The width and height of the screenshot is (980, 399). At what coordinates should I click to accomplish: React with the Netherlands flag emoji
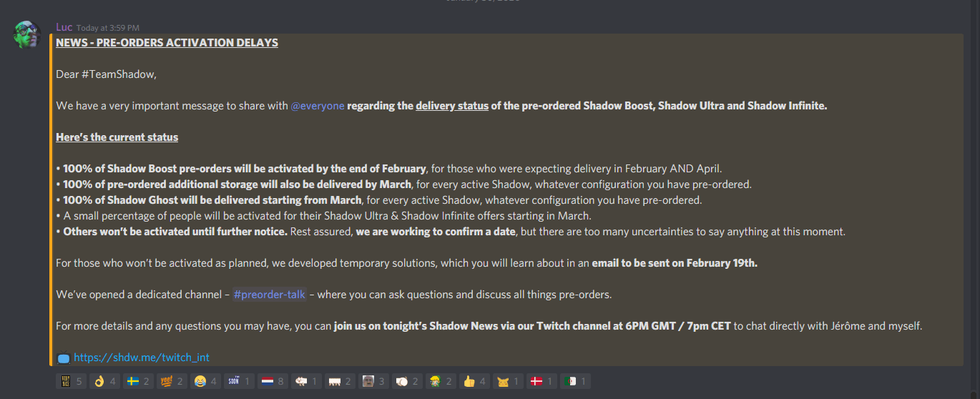[x=273, y=382]
